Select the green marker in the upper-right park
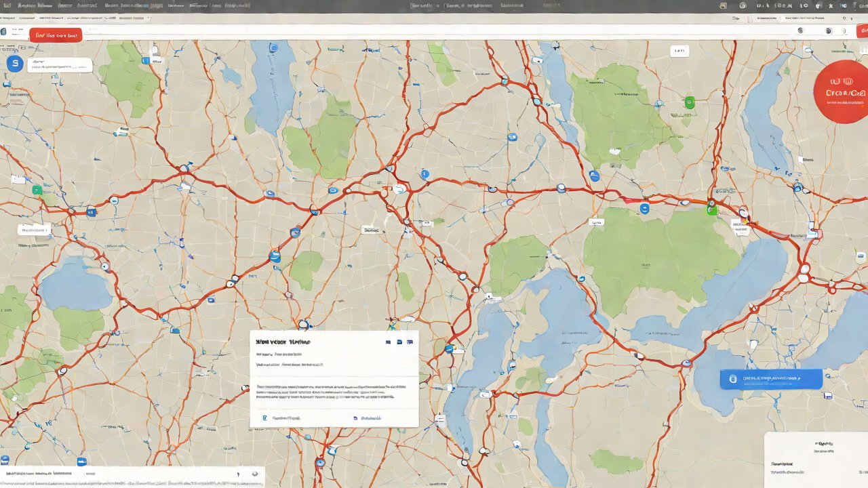This screenshot has height=488, width=868. tap(690, 103)
